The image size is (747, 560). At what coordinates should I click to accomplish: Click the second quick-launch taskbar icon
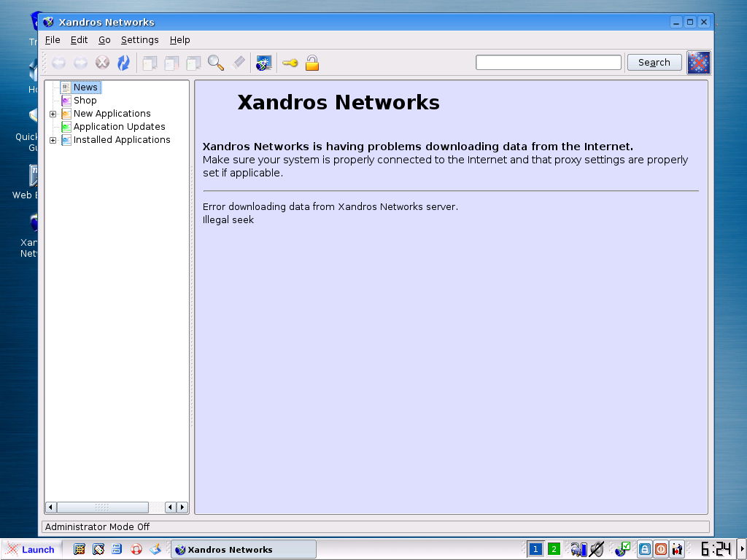pyautogui.click(x=98, y=550)
